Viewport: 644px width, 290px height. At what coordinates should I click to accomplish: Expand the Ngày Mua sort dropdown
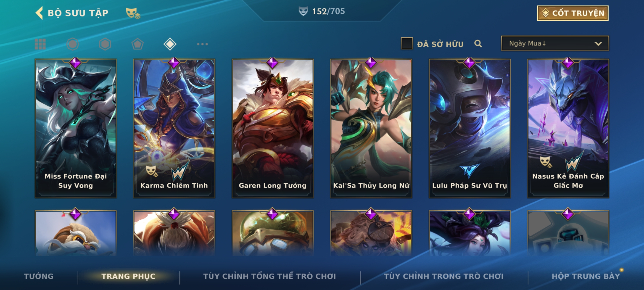click(x=555, y=43)
